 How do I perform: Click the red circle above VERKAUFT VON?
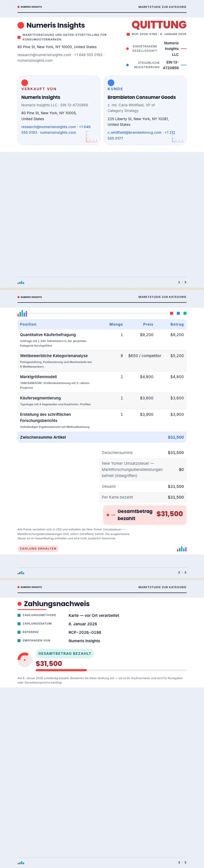tap(25, 83)
